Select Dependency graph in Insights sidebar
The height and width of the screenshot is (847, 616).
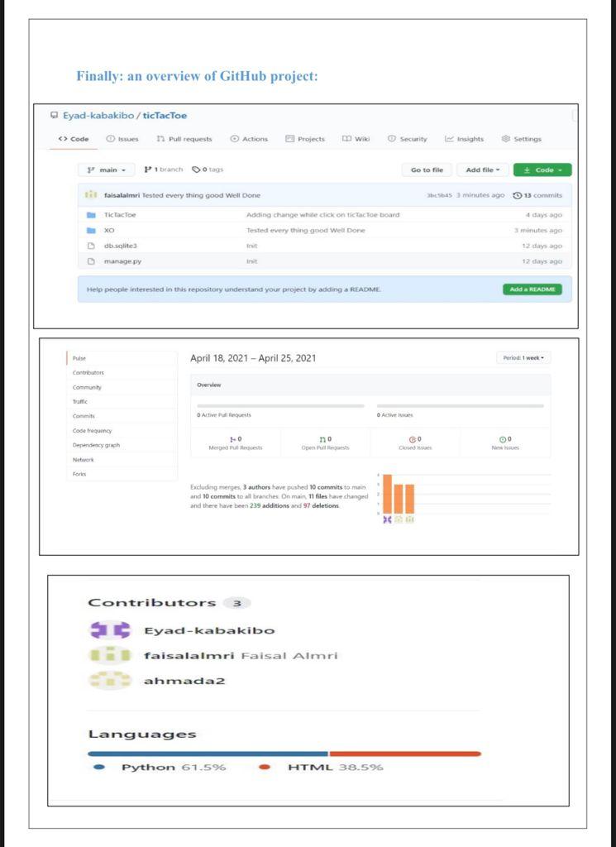(x=96, y=445)
